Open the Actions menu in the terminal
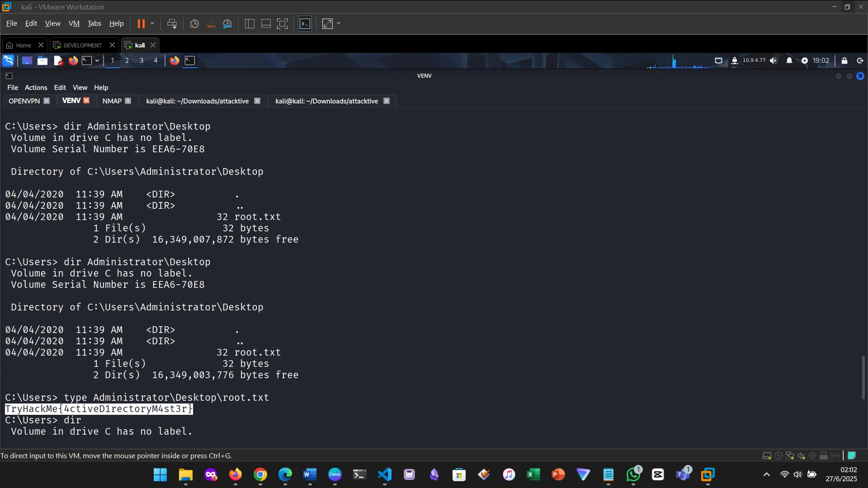868x488 pixels. pyautogui.click(x=36, y=87)
